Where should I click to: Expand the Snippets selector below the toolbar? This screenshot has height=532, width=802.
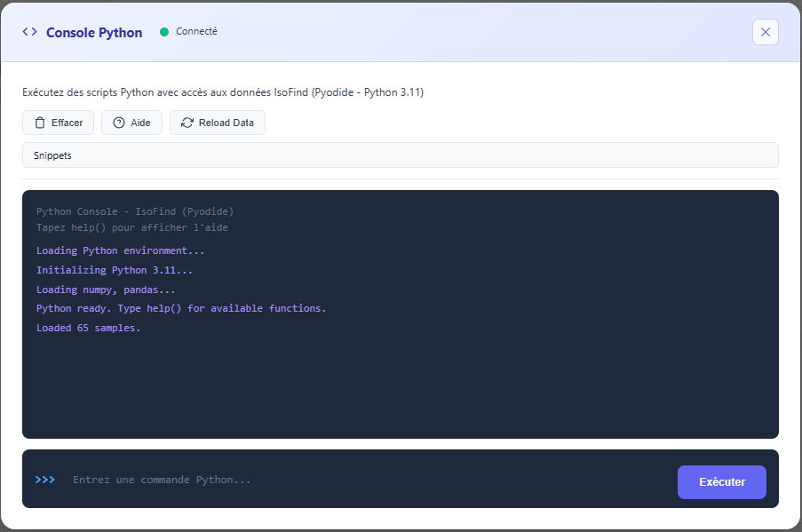click(400, 155)
